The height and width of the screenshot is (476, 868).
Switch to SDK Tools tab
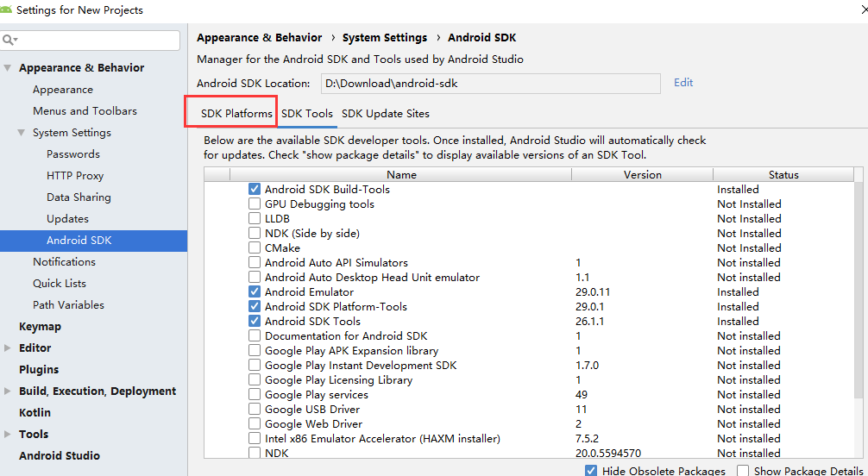[x=307, y=114]
